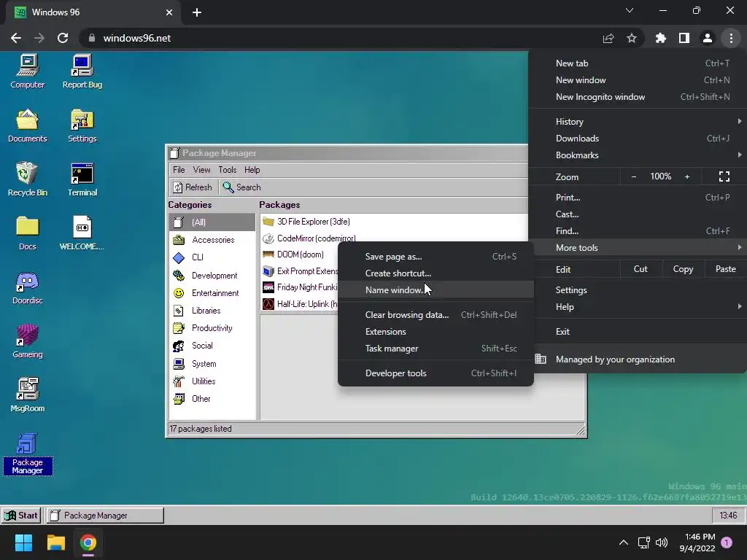
Task: Launch the Doordisc desktop shortcut
Action: click(27, 287)
